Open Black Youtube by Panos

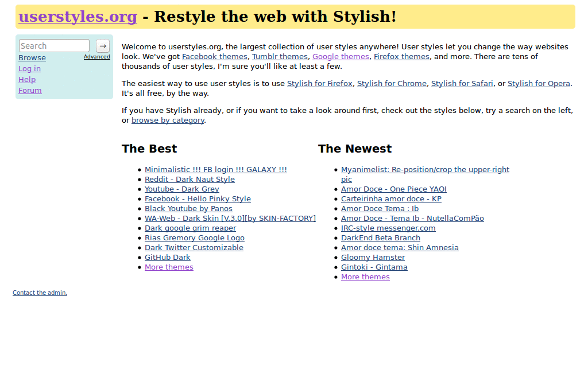point(188,209)
